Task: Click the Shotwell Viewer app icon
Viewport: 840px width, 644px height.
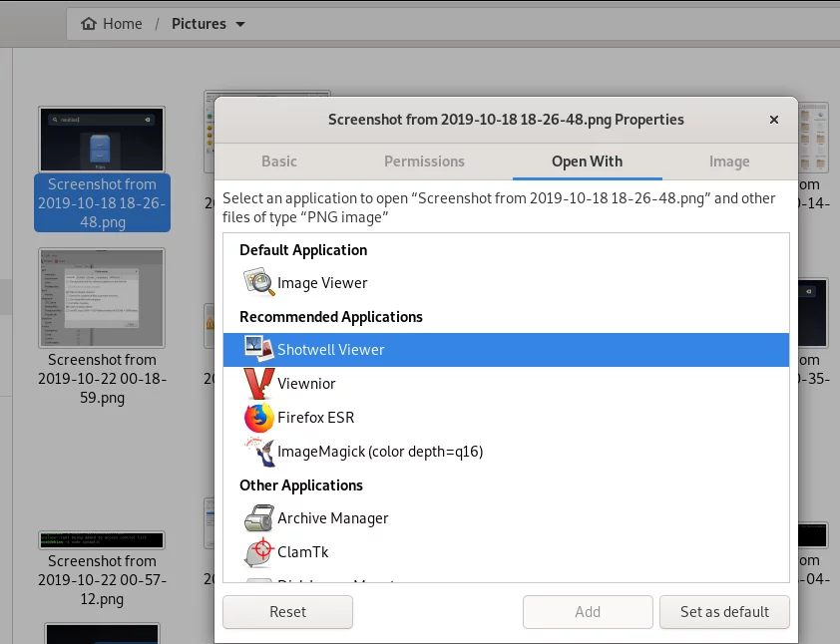Action: [x=259, y=349]
